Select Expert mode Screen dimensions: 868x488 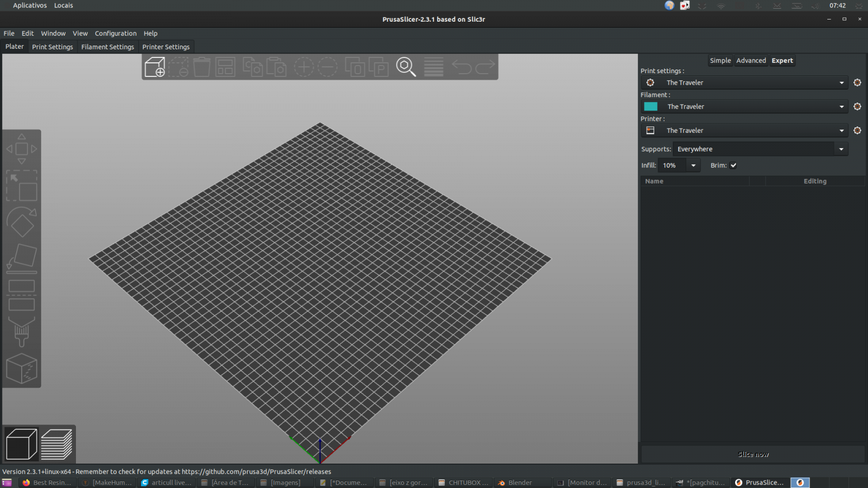pyautogui.click(x=782, y=61)
